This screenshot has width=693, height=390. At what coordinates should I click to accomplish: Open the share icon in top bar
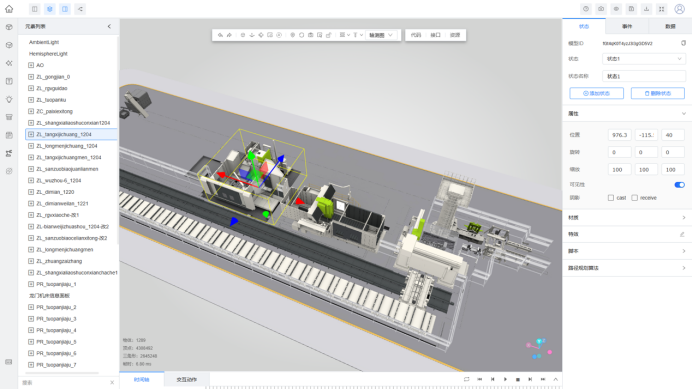(x=80, y=9)
